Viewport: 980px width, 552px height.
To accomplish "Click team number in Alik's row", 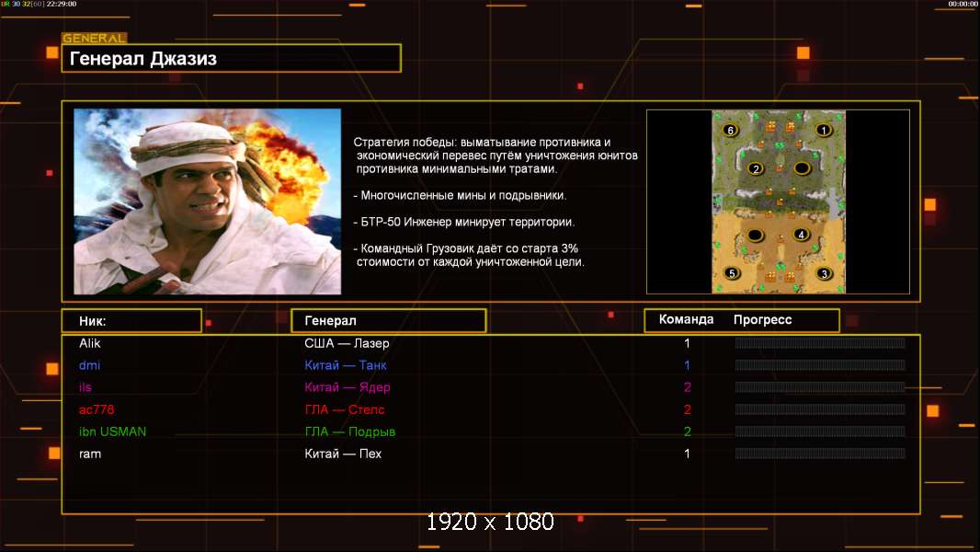I will [687, 343].
